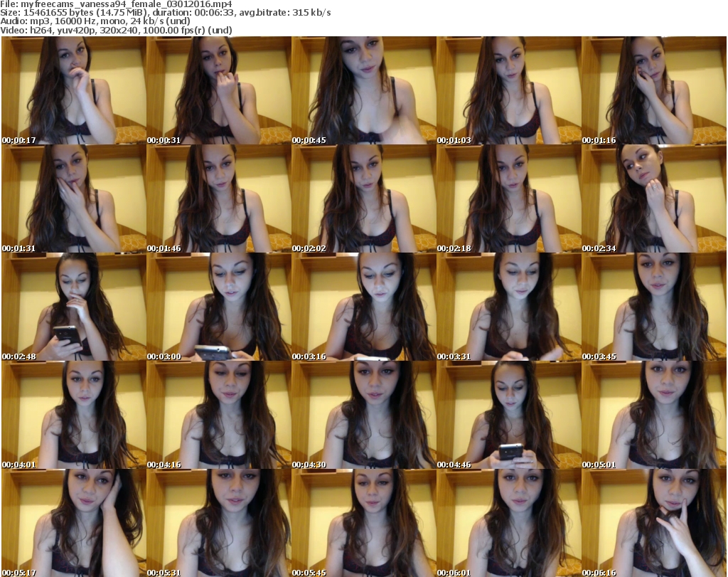728x577 pixels.
Task: Select the thumbnail stamped 00:02:02
Action: point(364,198)
